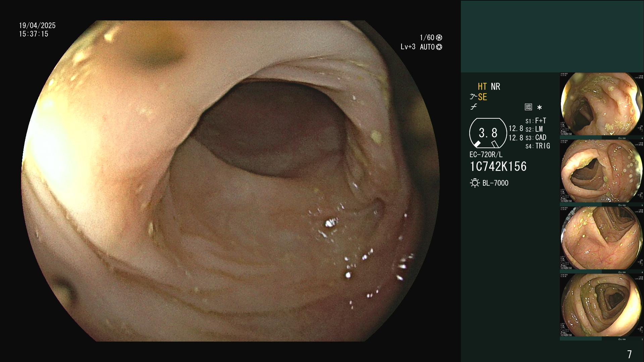Click the structure enhancement icon beside SE
The width and height of the screenshot is (644, 362).
click(473, 97)
